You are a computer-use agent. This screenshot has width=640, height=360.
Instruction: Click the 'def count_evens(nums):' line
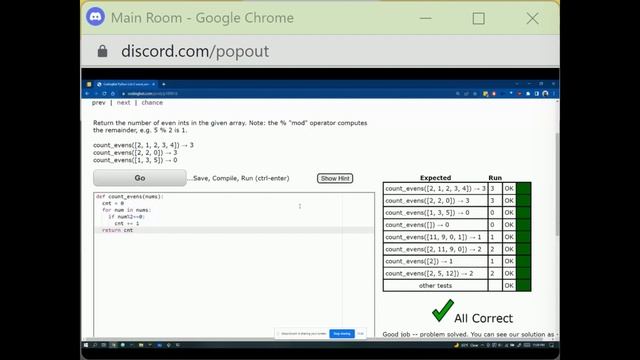(130, 196)
